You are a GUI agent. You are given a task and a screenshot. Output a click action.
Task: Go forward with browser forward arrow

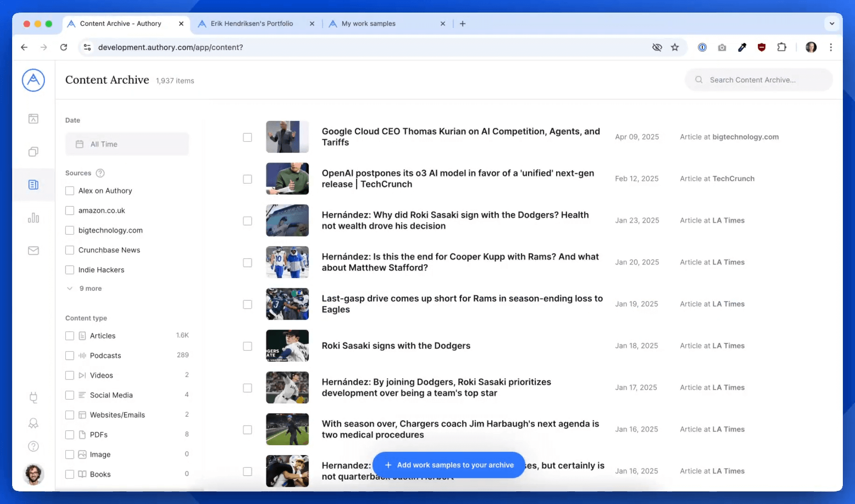pyautogui.click(x=43, y=47)
